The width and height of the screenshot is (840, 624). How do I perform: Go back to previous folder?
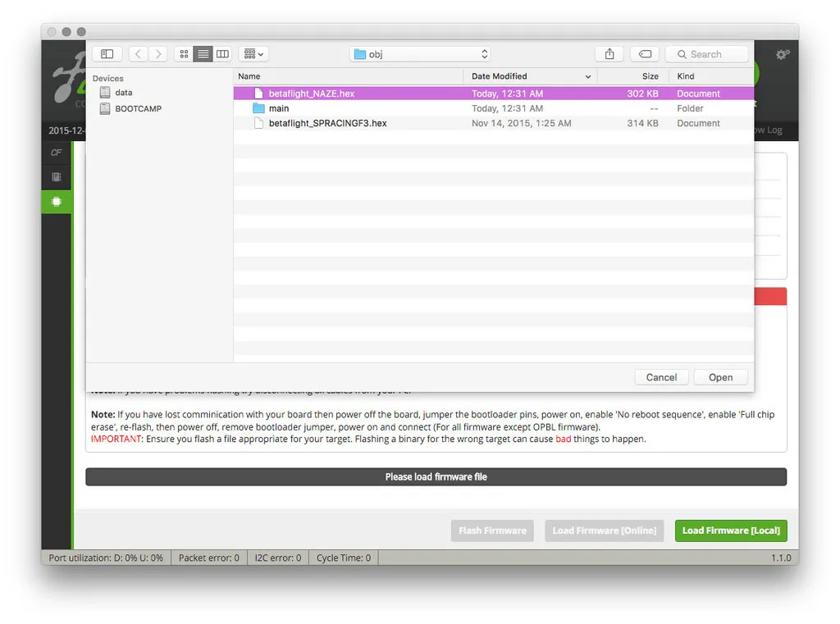pyautogui.click(x=138, y=54)
